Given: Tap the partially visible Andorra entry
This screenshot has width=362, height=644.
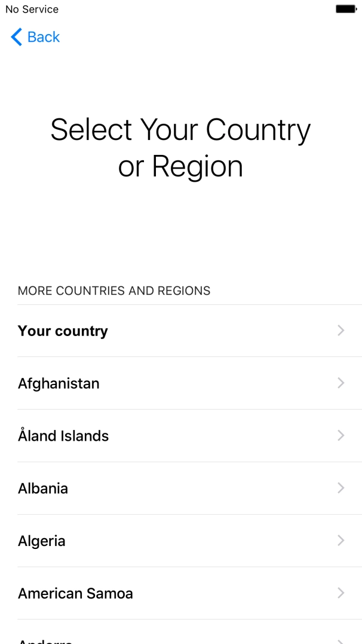Looking at the screenshot, I should coord(45,640).
